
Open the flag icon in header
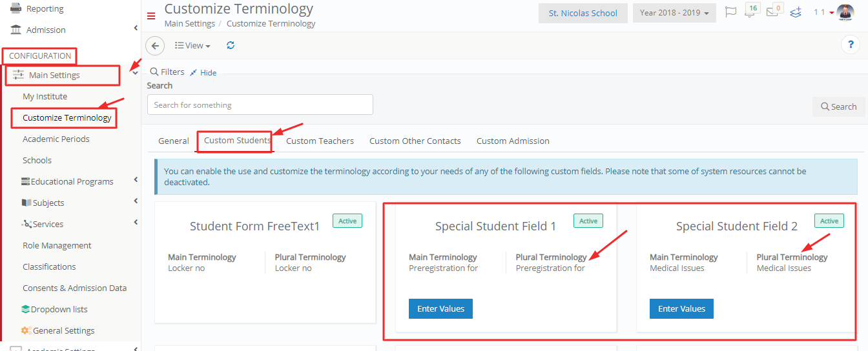coord(730,12)
